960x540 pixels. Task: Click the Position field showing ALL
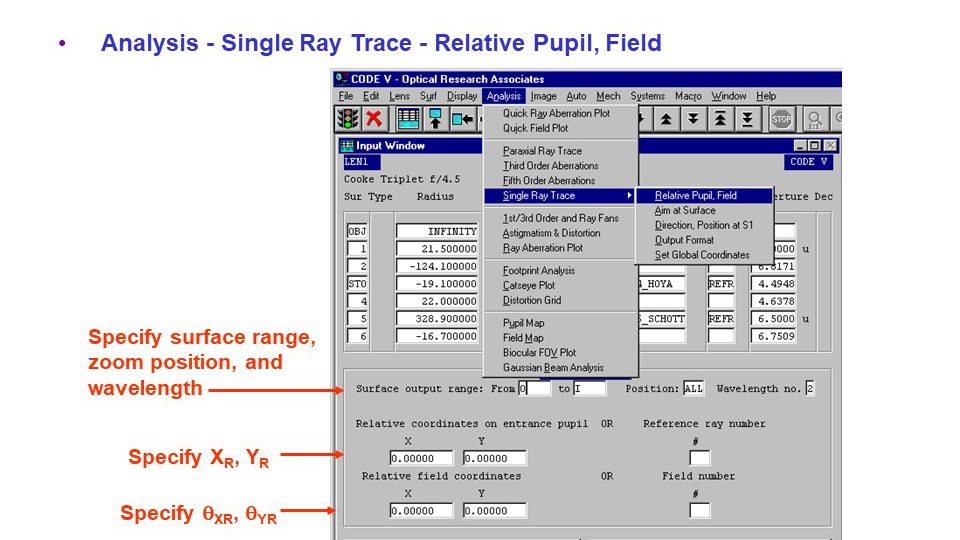(694, 388)
